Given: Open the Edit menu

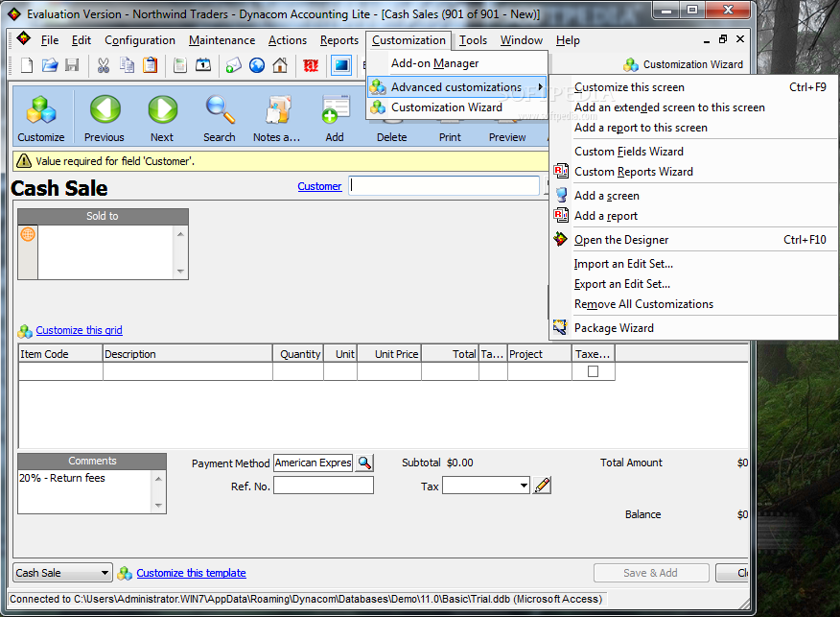Looking at the screenshot, I should [x=81, y=40].
